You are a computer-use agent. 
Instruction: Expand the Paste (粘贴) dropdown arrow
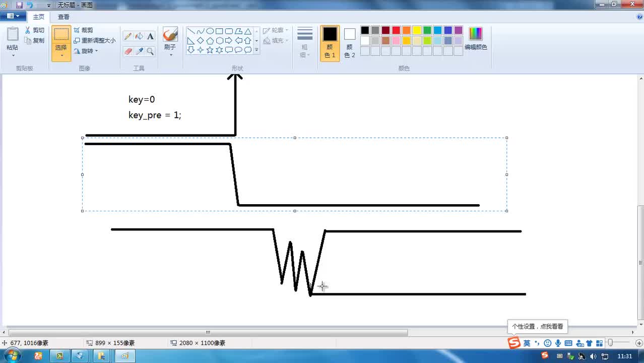coord(13,55)
